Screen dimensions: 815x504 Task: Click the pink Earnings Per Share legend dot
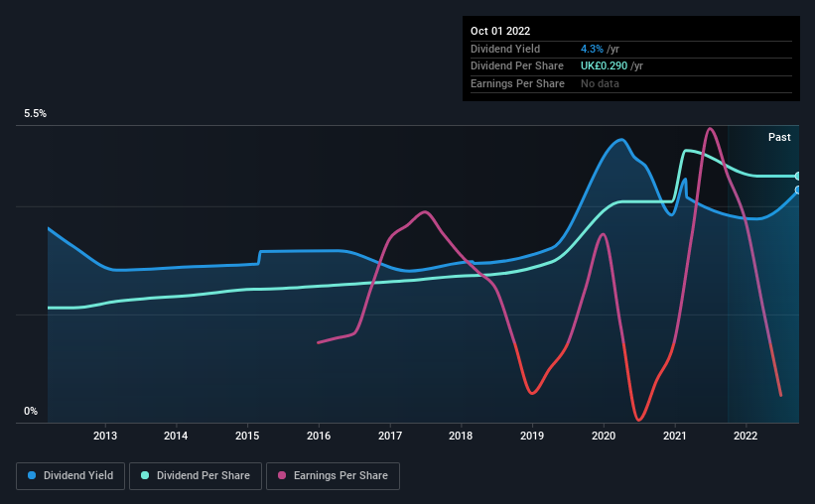(282, 475)
